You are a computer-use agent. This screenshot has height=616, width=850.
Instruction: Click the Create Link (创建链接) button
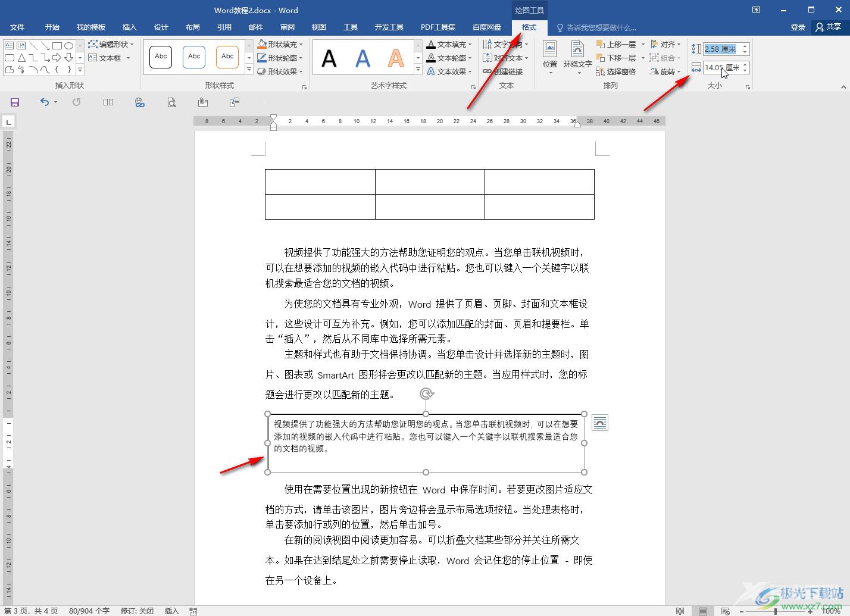503,71
